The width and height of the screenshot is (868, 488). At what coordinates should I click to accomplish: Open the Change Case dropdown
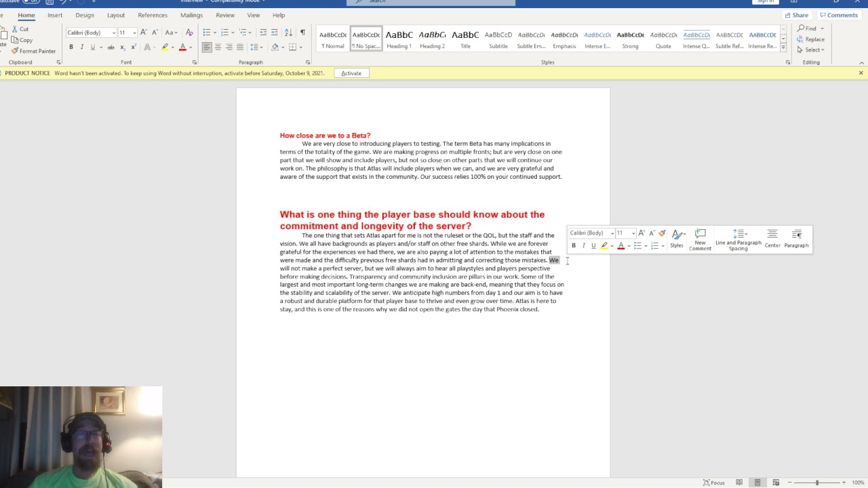(x=171, y=33)
